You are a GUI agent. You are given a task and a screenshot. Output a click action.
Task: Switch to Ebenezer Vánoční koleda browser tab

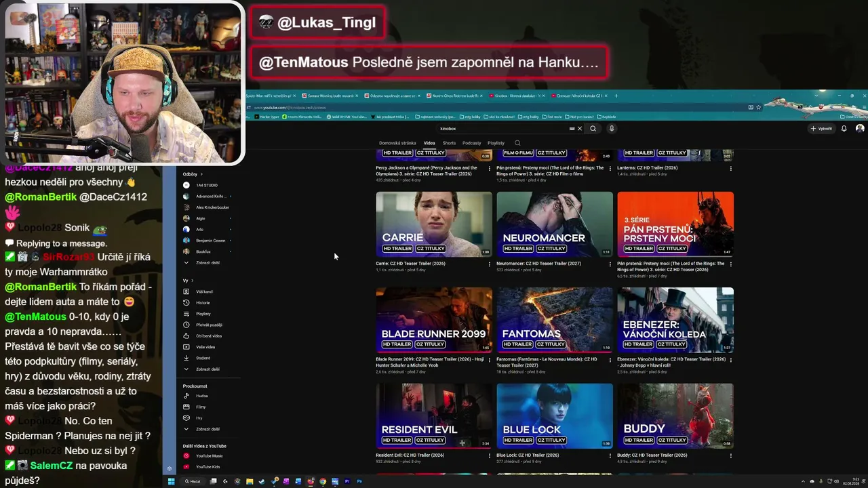coord(580,96)
